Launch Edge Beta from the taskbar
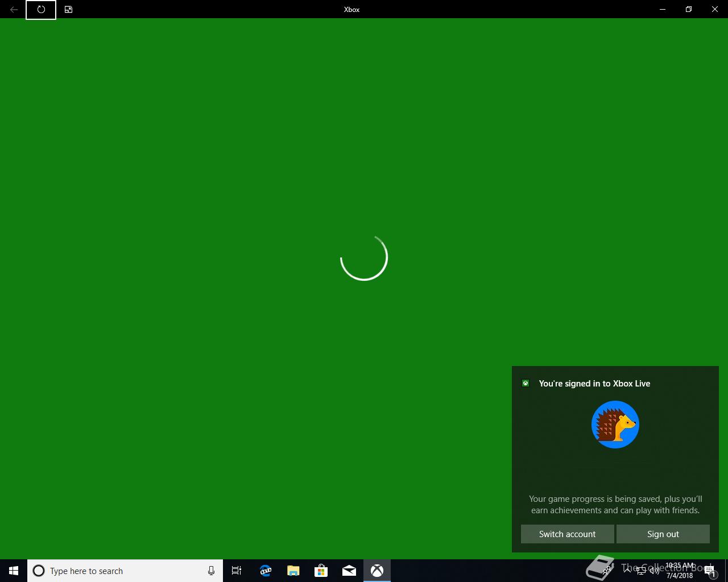728x582 pixels. pos(265,571)
